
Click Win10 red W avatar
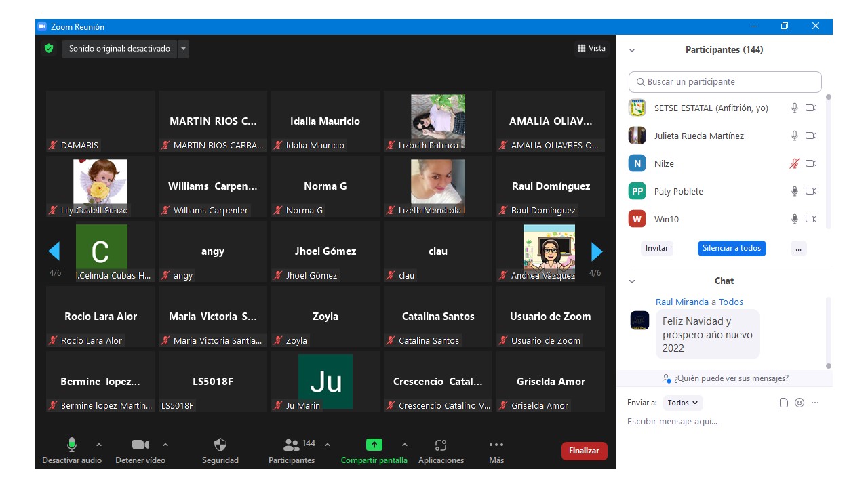point(637,219)
